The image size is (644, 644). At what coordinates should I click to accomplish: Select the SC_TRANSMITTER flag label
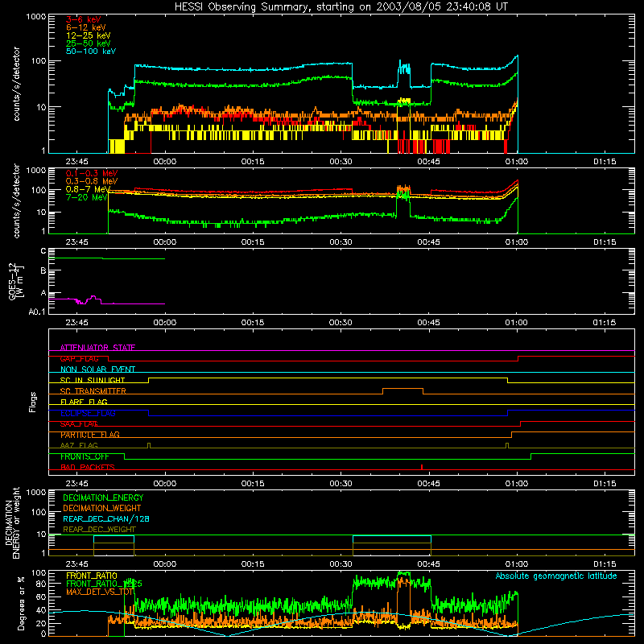pyautogui.click(x=93, y=391)
